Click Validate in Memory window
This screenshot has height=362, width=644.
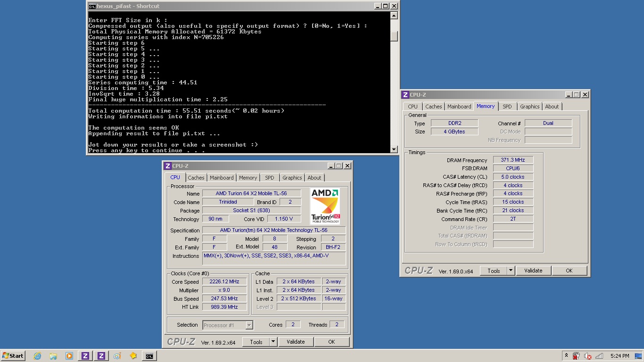(x=533, y=271)
